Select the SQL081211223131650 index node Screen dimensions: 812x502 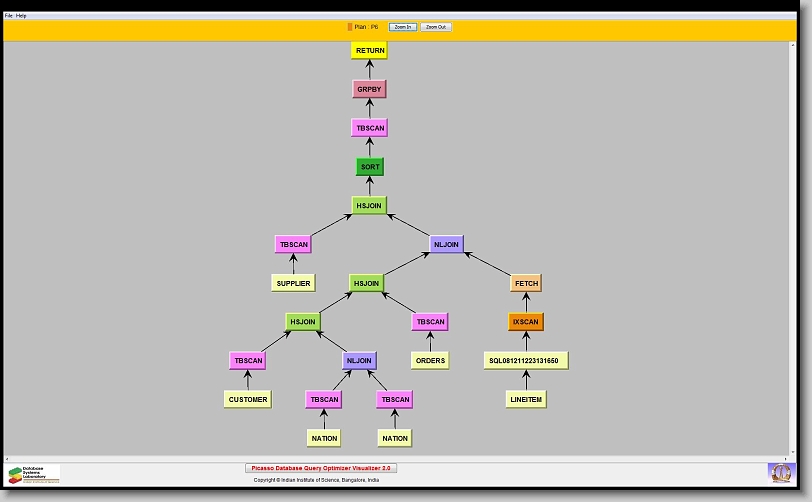click(525, 360)
